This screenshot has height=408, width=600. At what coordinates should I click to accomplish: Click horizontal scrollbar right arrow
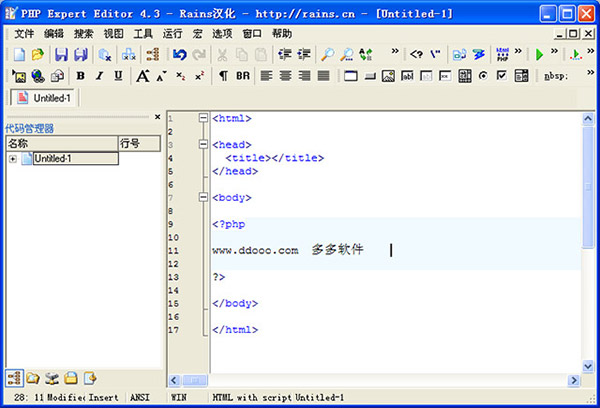(x=574, y=380)
